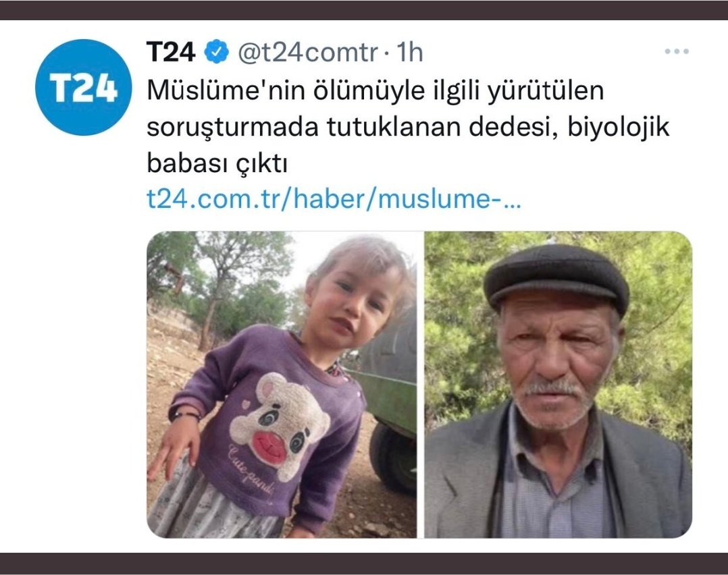Click the bold T24 display name
The image size is (728, 575).
point(170,51)
